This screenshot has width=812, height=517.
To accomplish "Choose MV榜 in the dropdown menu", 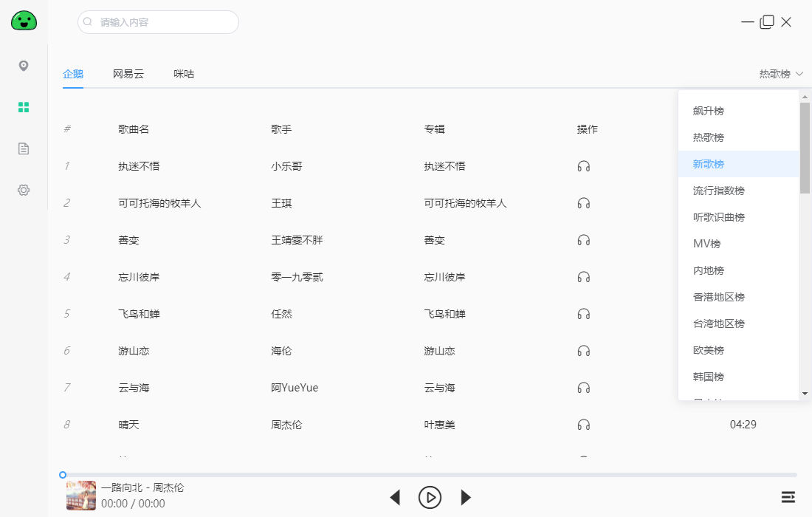I will coord(707,243).
